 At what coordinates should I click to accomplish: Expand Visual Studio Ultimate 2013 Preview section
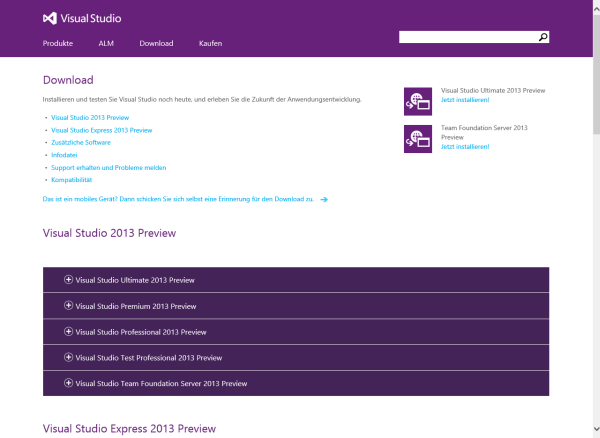pos(296,280)
